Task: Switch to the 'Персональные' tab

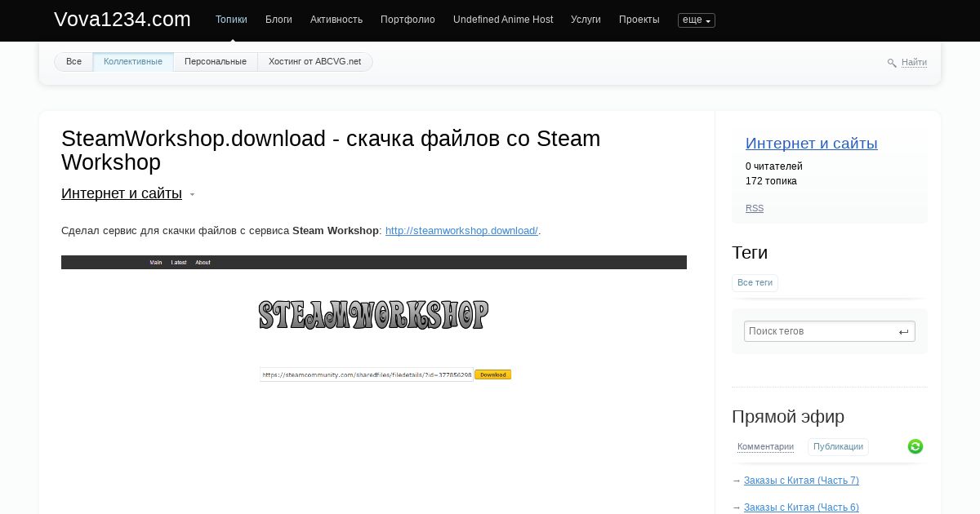Action: pyautogui.click(x=216, y=62)
